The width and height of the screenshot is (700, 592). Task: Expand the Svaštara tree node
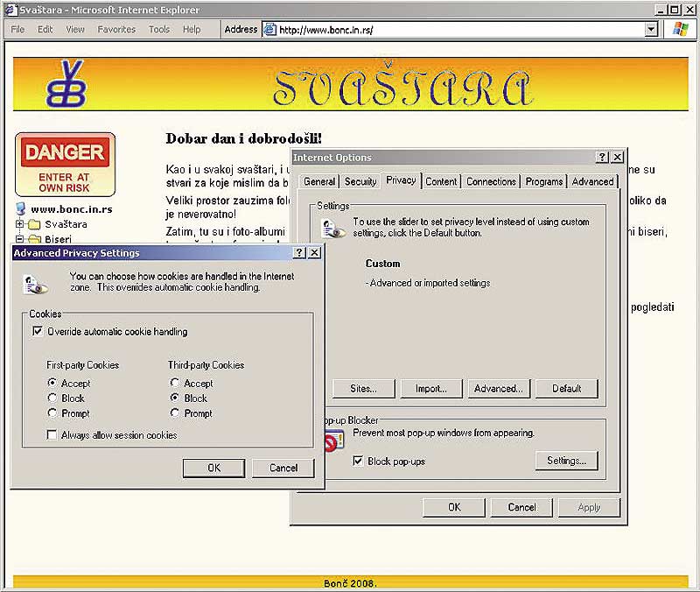pyautogui.click(x=19, y=224)
